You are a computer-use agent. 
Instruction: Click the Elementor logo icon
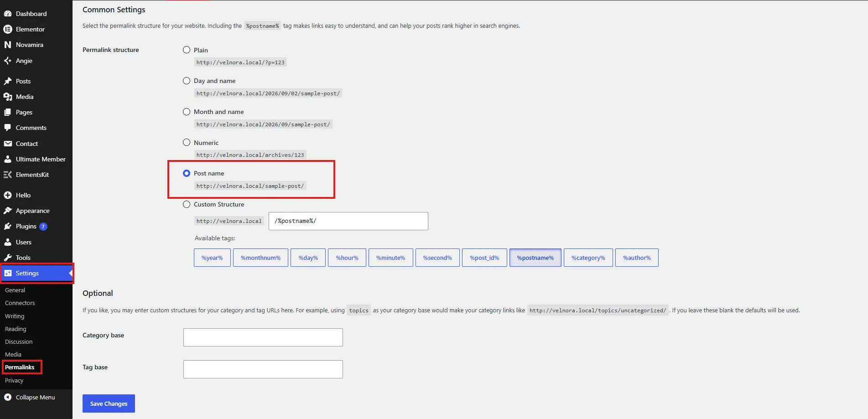click(8, 29)
